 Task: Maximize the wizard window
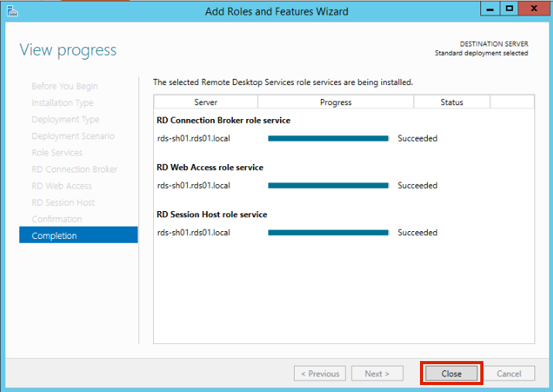coord(510,9)
